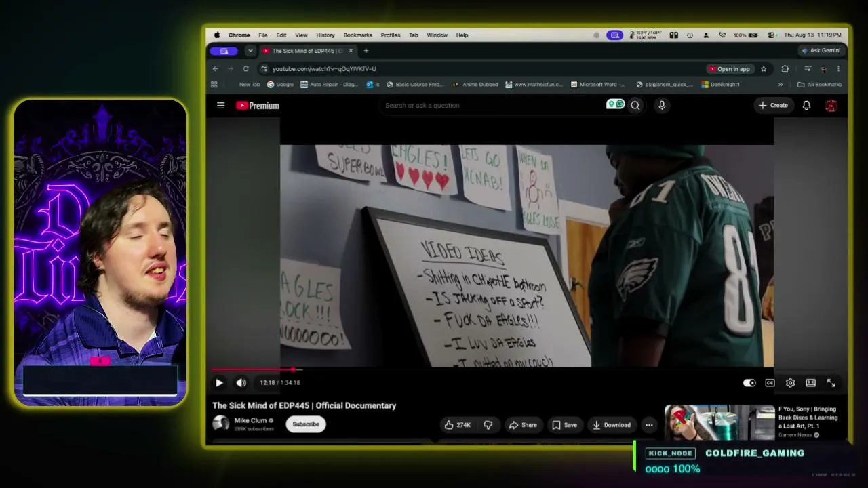Switch to theater mode

click(x=810, y=383)
